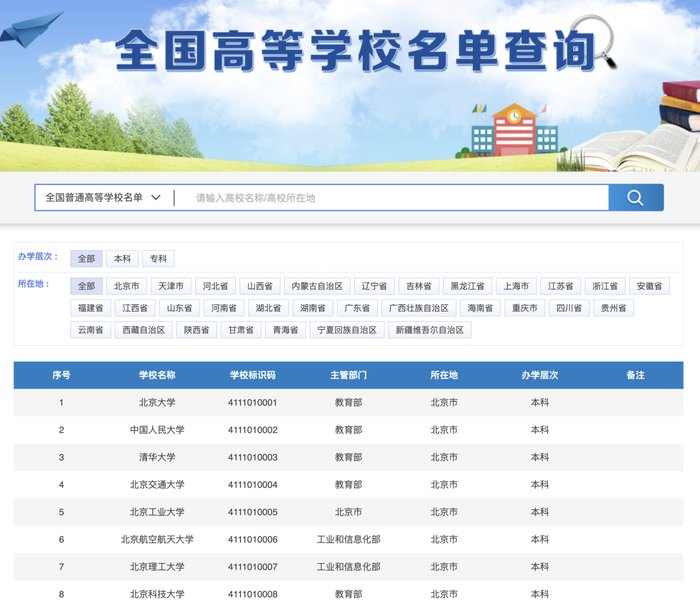Image resolution: width=700 pixels, height=608 pixels.
Task: Click the 学校标识码 column header
Action: tap(252, 375)
